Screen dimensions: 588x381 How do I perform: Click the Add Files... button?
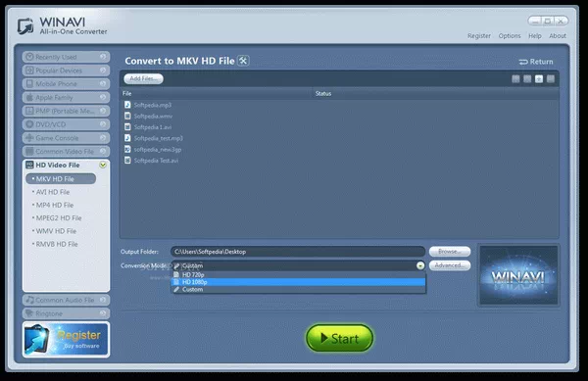[144, 78]
